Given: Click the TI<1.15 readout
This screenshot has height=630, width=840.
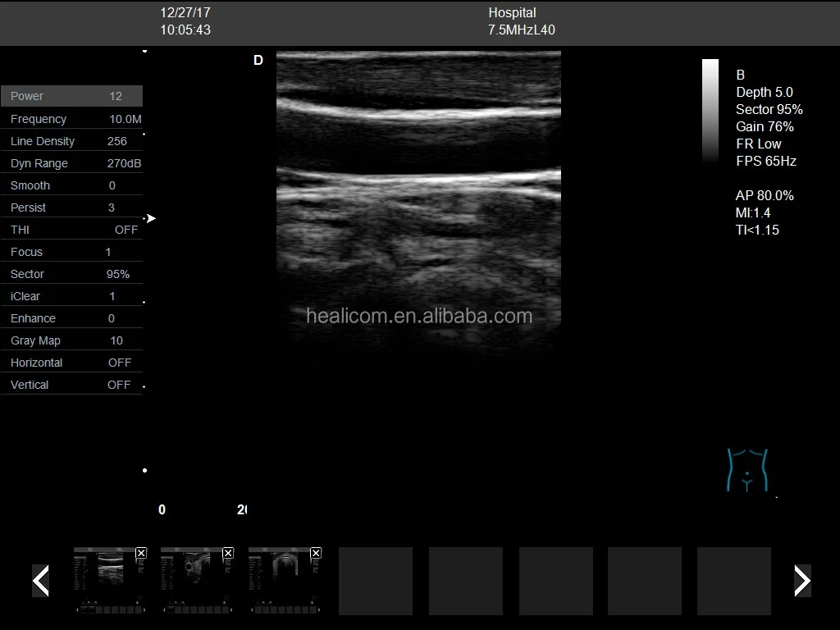Looking at the screenshot, I should pos(757,230).
